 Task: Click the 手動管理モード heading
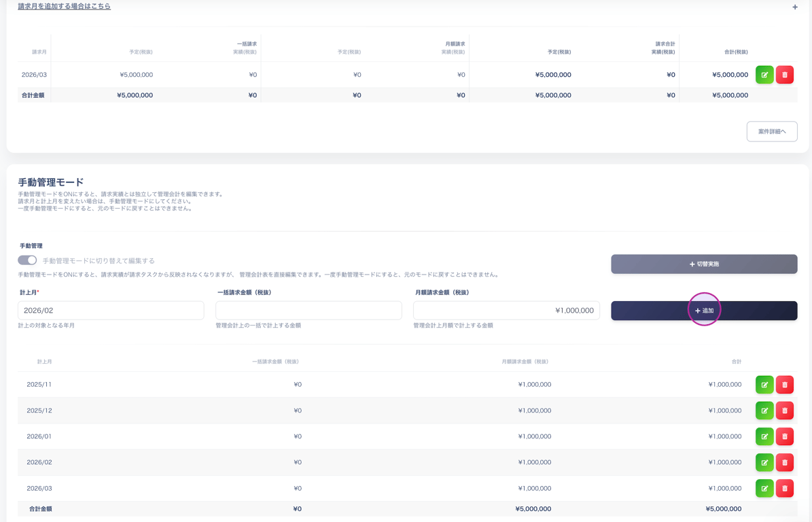[x=51, y=182]
